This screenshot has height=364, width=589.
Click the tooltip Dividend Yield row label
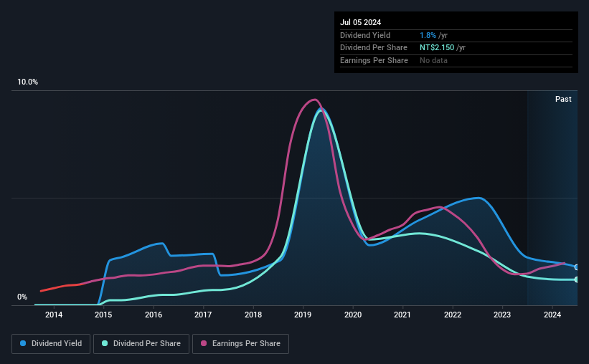[x=365, y=35]
